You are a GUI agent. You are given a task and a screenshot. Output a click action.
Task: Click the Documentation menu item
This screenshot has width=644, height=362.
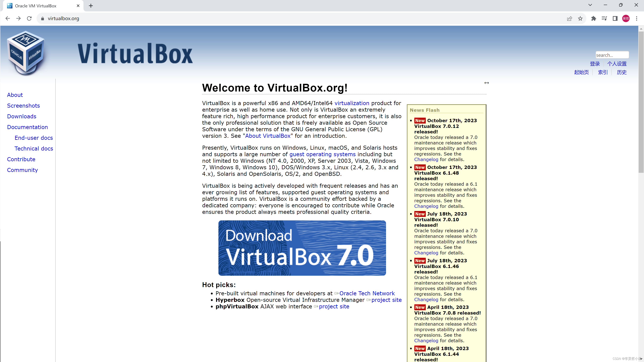coord(27,127)
